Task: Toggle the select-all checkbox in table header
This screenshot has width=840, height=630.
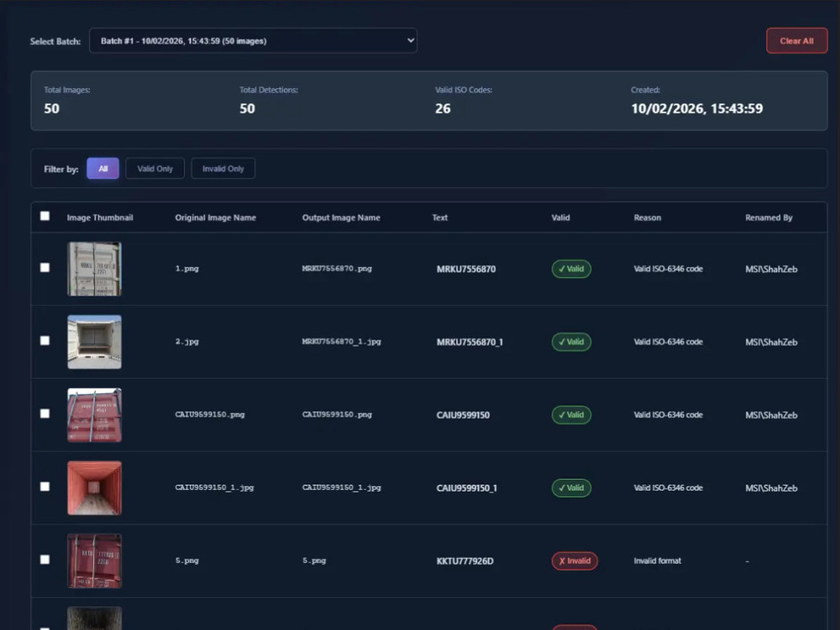Action: coord(45,216)
